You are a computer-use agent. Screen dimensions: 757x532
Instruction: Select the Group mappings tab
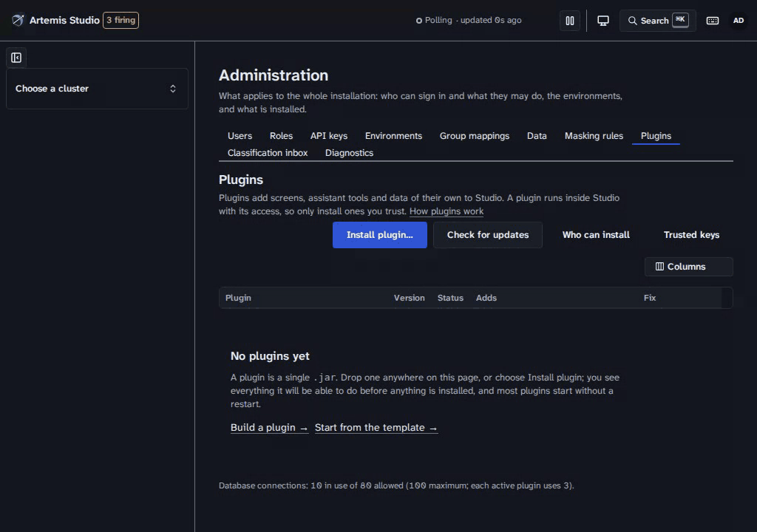click(474, 136)
